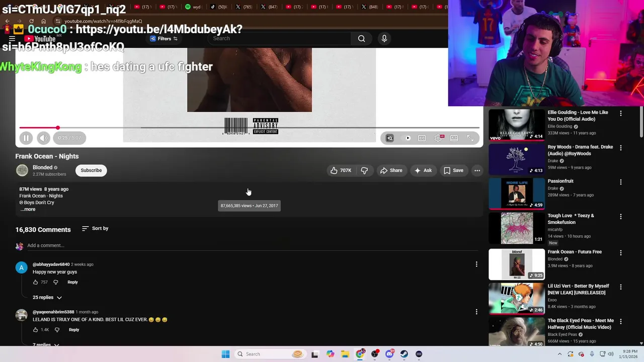
Task: Open the Blonded channel avatar
Action: [x=22, y=170]
